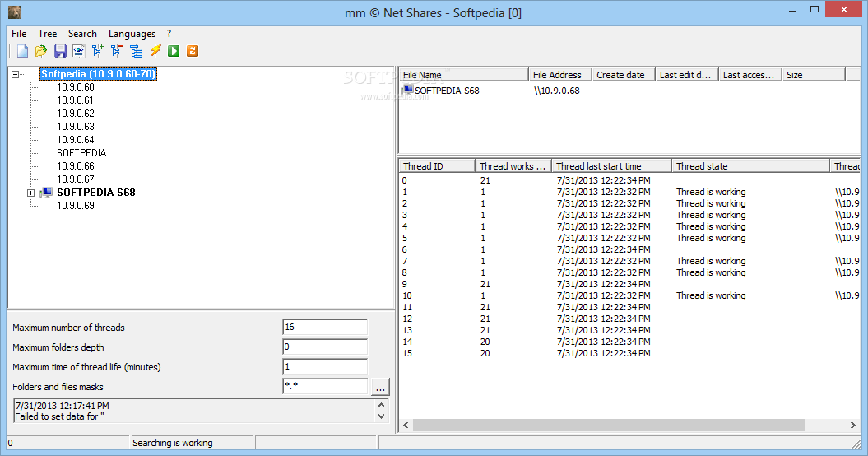This screenshot has height=456, width=868.
Task: Click the blue tree structure icon
Action: pos(136,52)
